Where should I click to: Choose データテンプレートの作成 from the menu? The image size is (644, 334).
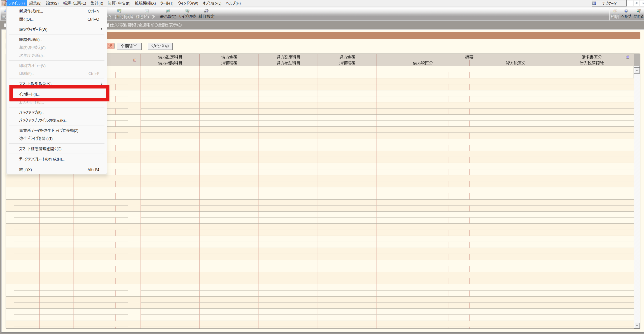pos(41,159)
